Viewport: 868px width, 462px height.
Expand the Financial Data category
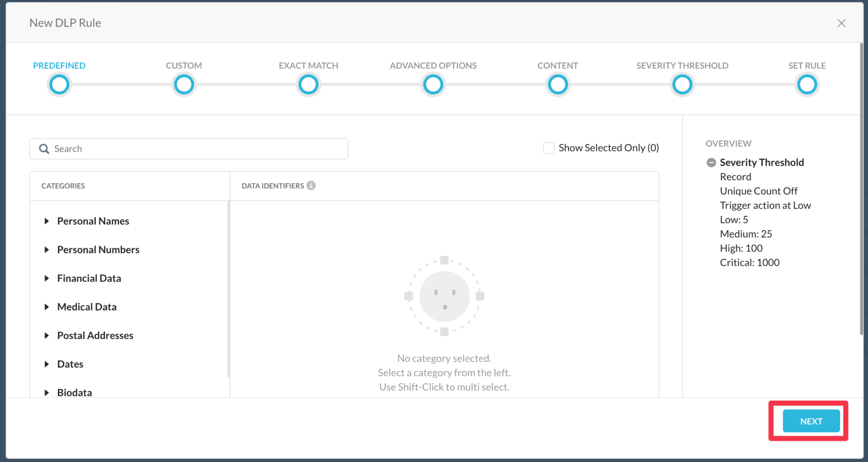(x=47, y=278)
